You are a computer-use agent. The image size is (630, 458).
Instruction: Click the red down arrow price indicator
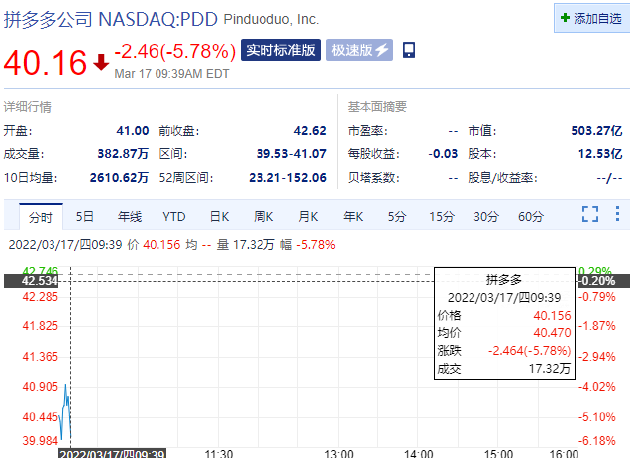click(x=101, y=62)
